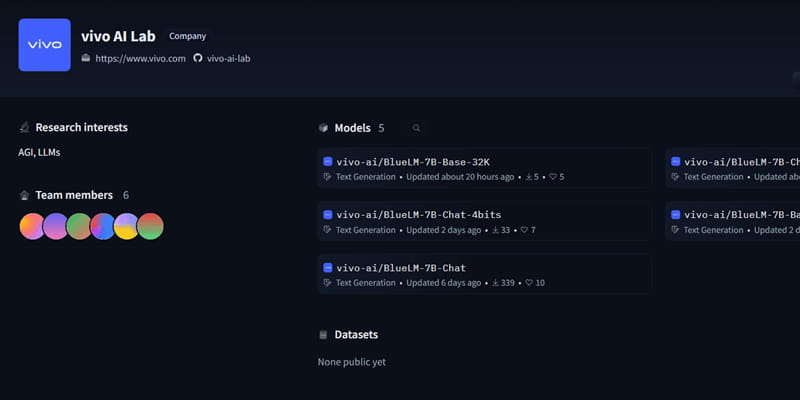The height and width of the screenshot is (400, 800).
Task: Click the third team member avatar
Action: coord(79,226)
